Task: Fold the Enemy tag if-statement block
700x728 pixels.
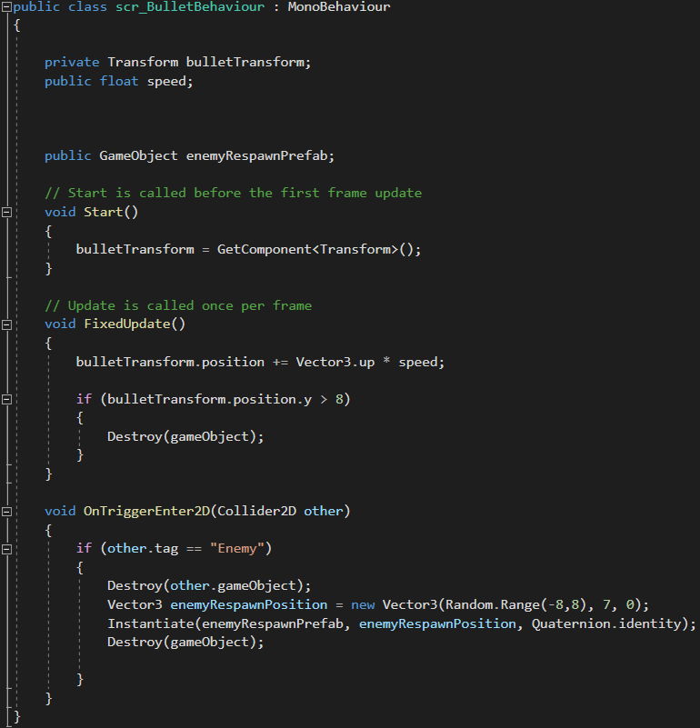Action: coord(6,549)
